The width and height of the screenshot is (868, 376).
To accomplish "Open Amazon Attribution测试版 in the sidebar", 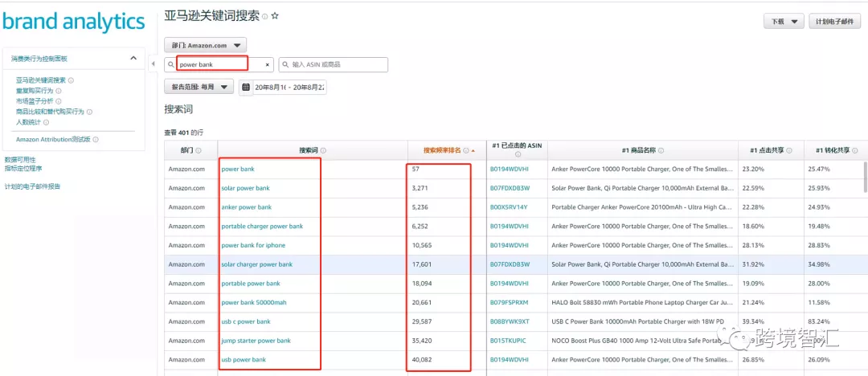I will coord(53,140).
